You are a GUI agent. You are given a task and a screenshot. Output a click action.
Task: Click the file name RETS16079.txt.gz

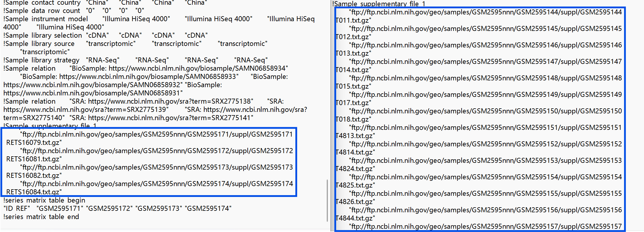33,142
